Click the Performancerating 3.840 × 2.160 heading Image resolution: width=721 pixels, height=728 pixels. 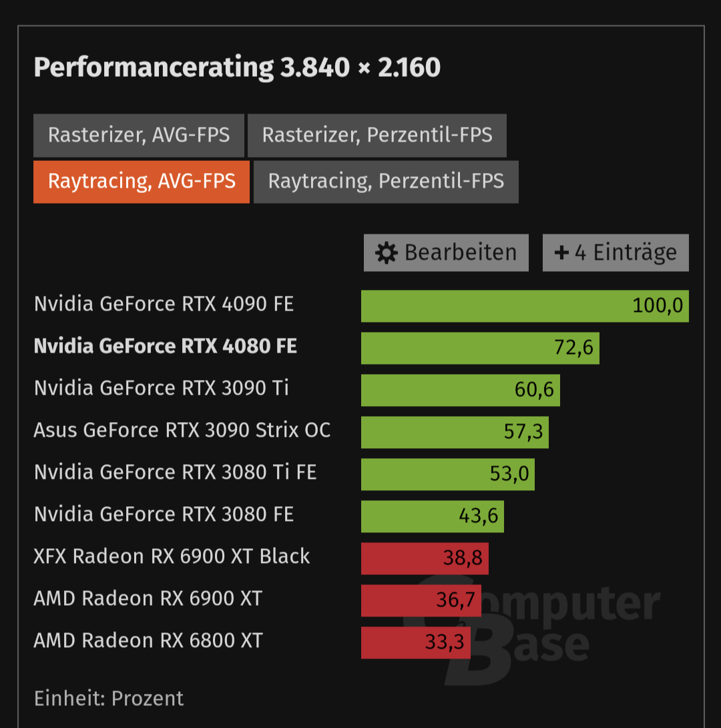237,67
